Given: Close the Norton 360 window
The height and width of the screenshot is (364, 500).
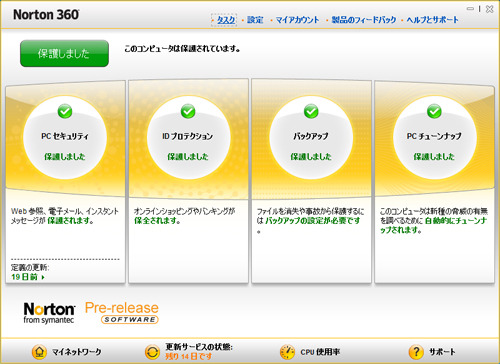Looking at the screenshot, I should pyautogui.click(x=490, y=9).
